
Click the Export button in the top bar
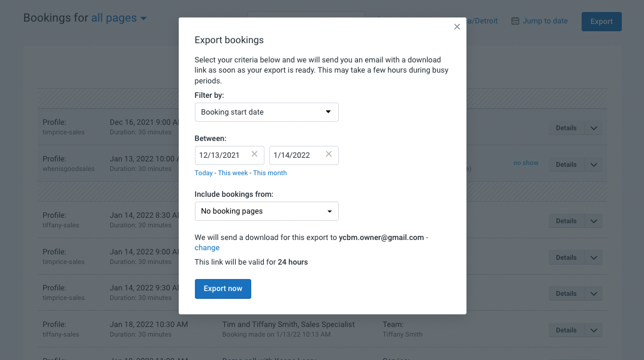[601, 21]
